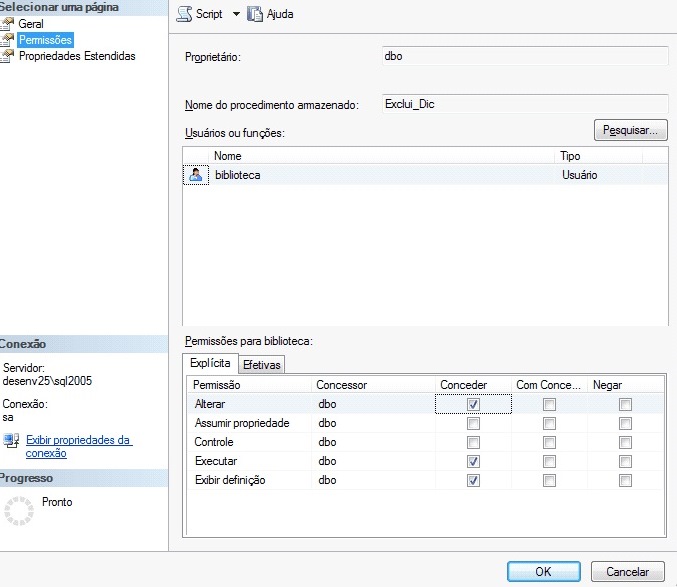Open the Script dropdown arrow
Image resolution: width=677 pixels, height=587 pixels.
point(236,14)
